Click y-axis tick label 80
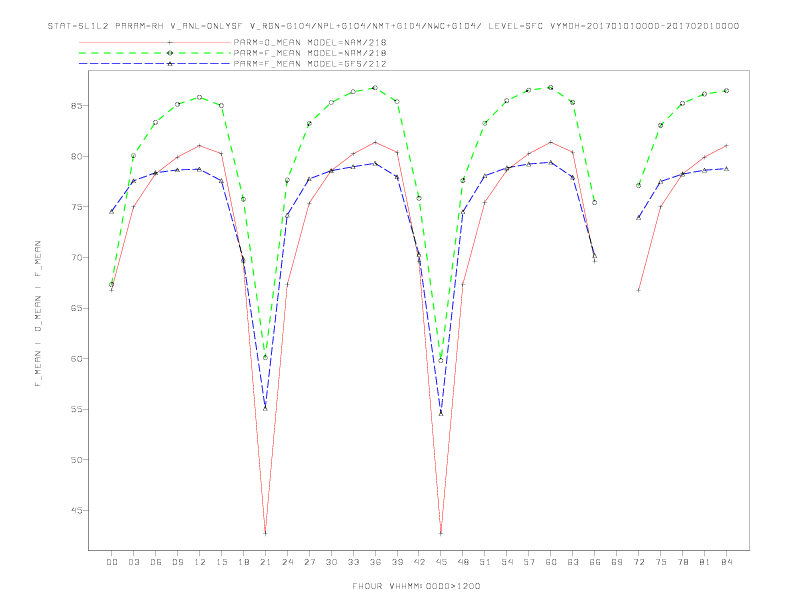Viewport: 792px width, 612px height. [x=77, y=157]
